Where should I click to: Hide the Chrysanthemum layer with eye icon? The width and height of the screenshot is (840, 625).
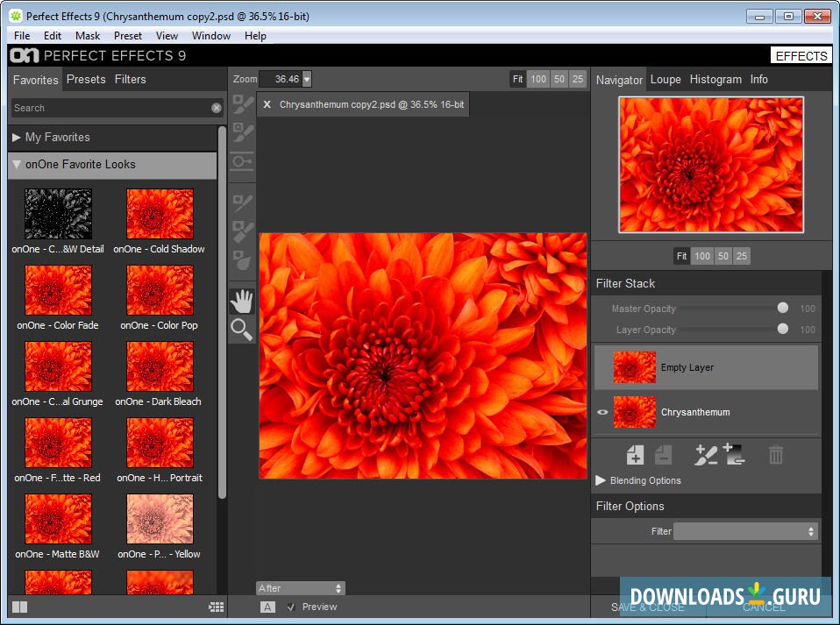tap(602, 412)
